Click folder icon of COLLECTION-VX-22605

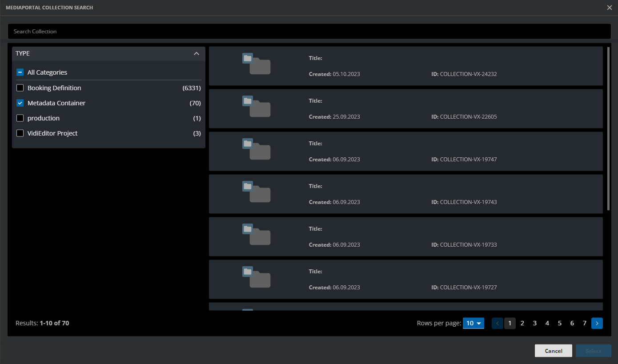(x=257, y=107)
